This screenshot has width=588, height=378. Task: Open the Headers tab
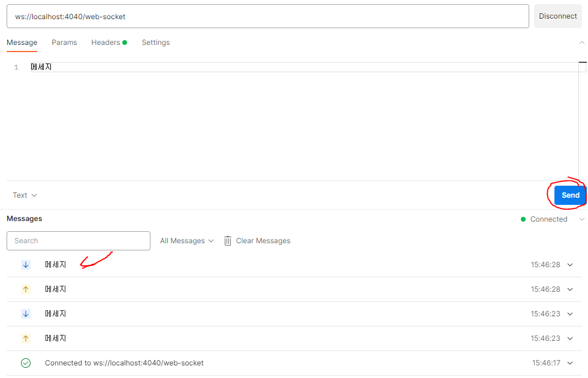(x=108, y=43)
